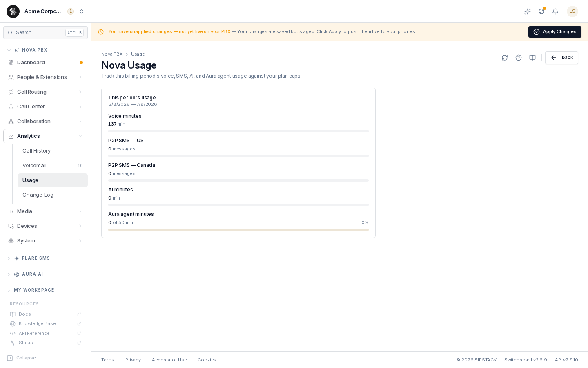
Task: Open the Acceptable Use footer link
Action: click(x=169, y=360)
